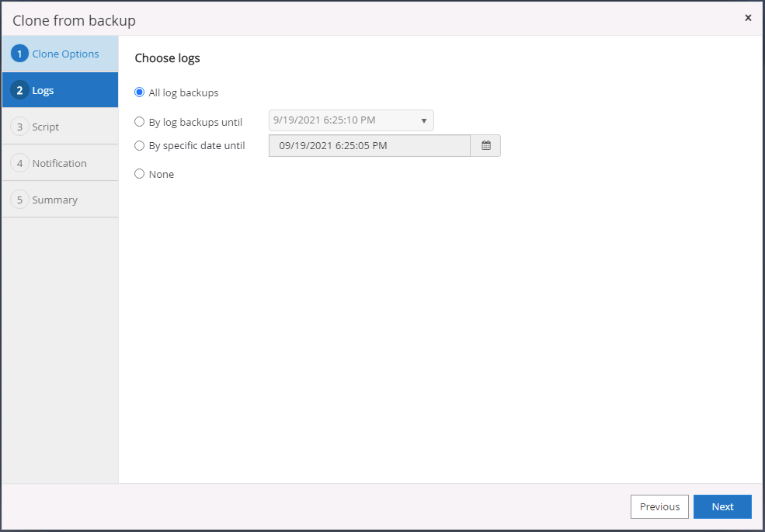Close the Clone from backup dialog

click(748, 18)
